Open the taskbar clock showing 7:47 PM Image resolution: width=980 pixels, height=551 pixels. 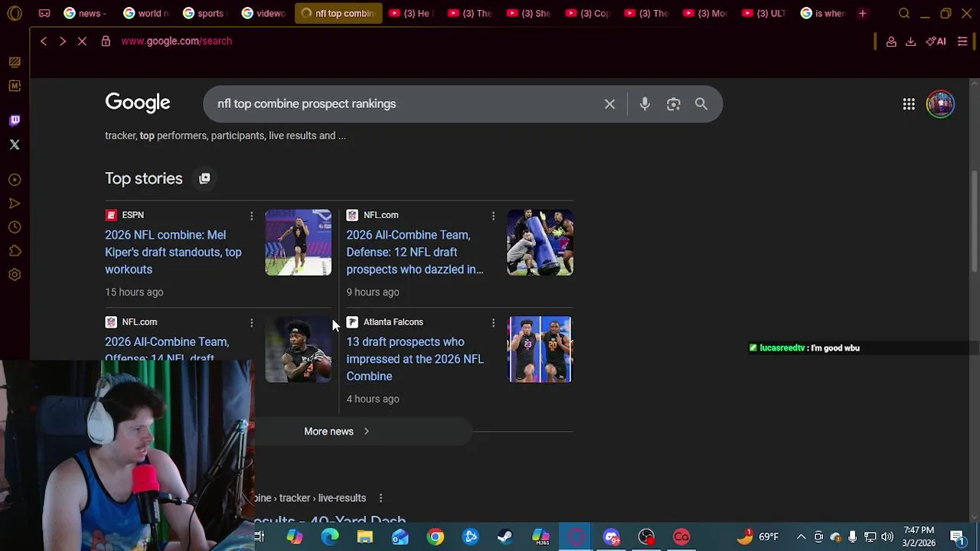[918, 536]
